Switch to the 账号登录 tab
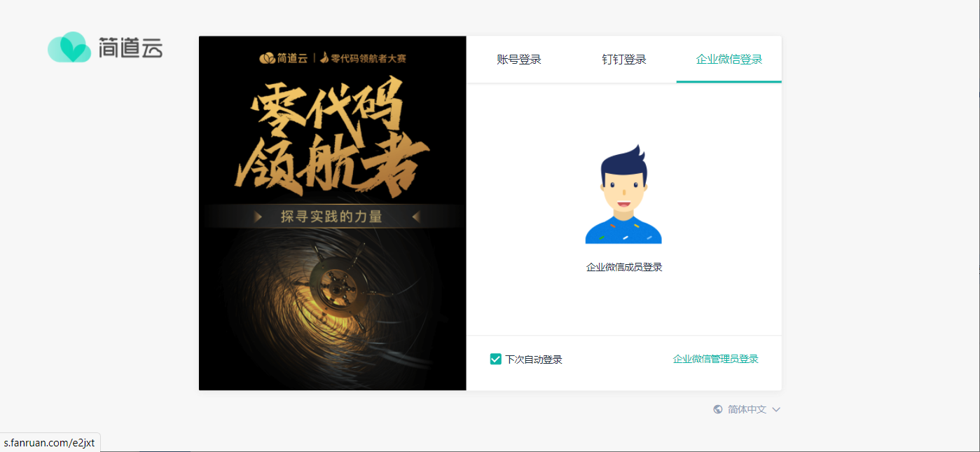The height and width of the screenshot is (452, 980). (519, 60)
